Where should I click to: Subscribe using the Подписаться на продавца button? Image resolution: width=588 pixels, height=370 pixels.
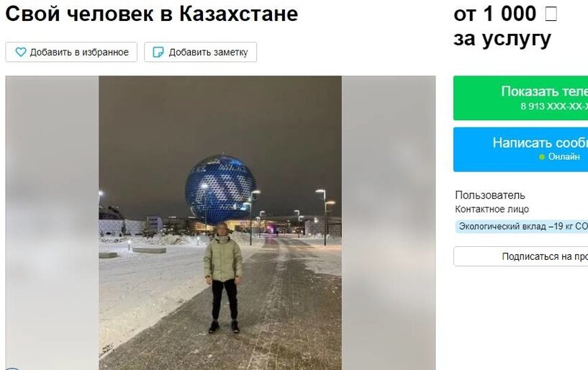520,256
